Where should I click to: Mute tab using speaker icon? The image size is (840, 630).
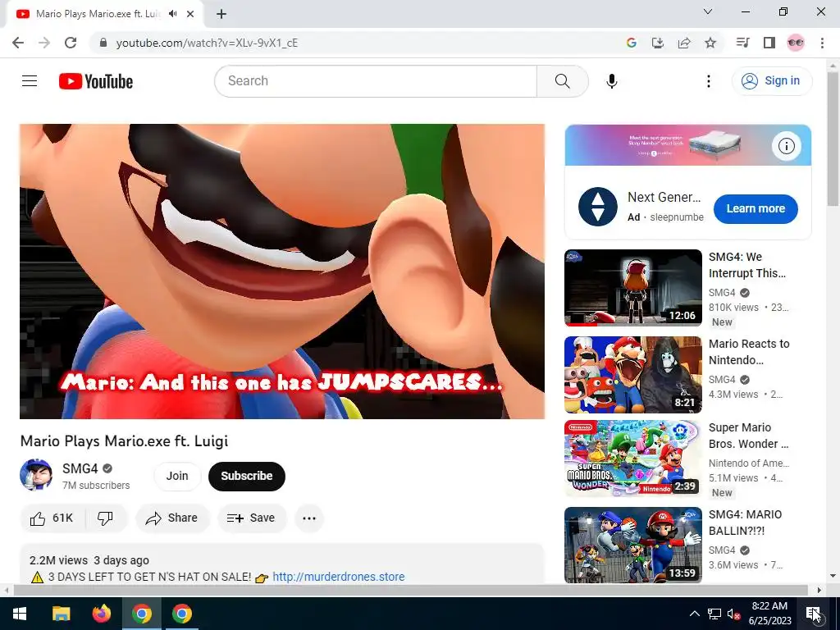coord(172,14)
